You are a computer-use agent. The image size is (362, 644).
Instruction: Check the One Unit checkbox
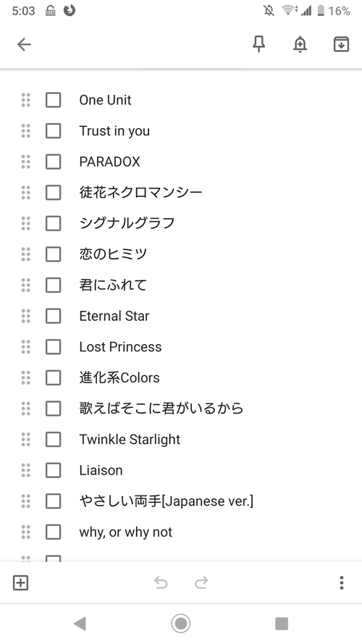(54, 100)
